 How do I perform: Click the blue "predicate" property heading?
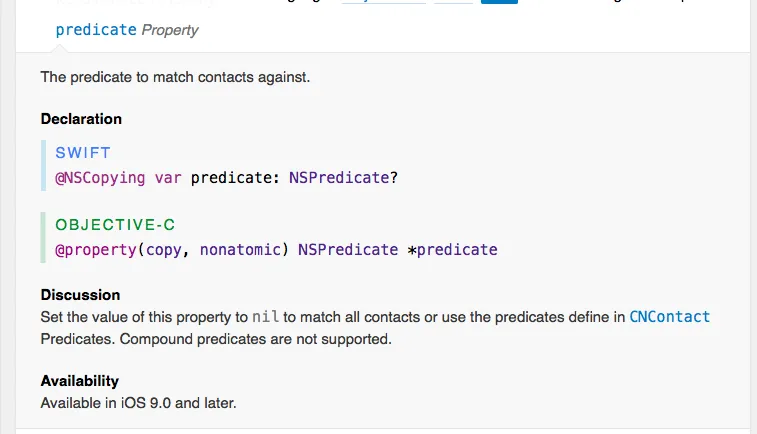pos(96,30)
